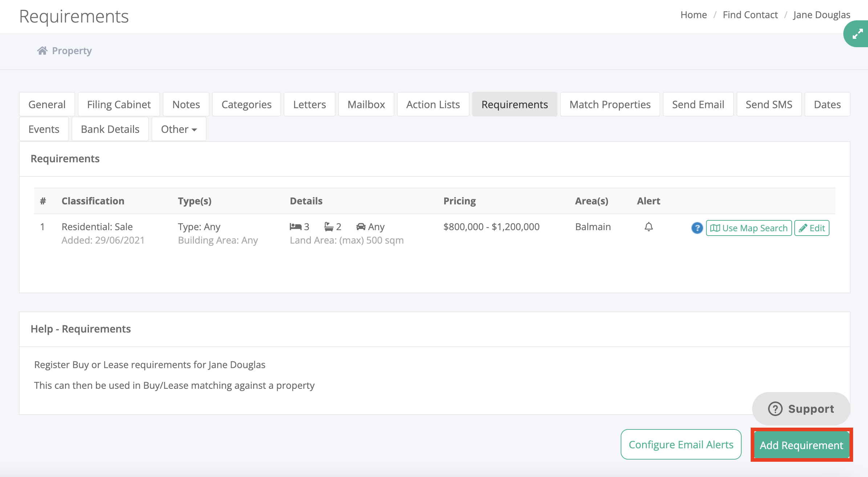868x477 pixels.
Task: Expand the Other dropdown tab
Action: [x=179, y=129]
